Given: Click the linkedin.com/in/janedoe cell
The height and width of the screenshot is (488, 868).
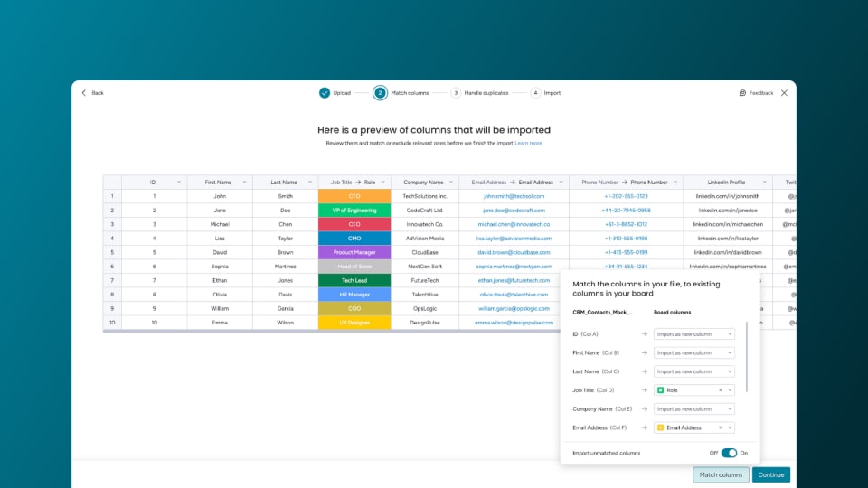Looking at the screenshot, I should pyautogui.click(x=727, y=211).
